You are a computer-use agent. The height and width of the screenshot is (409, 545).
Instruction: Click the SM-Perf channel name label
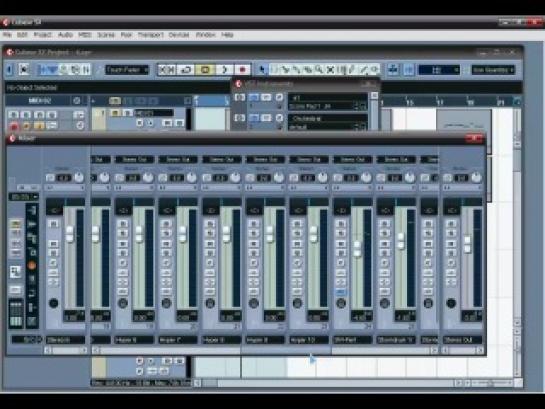pyautogui.click(x=352, y=340)
